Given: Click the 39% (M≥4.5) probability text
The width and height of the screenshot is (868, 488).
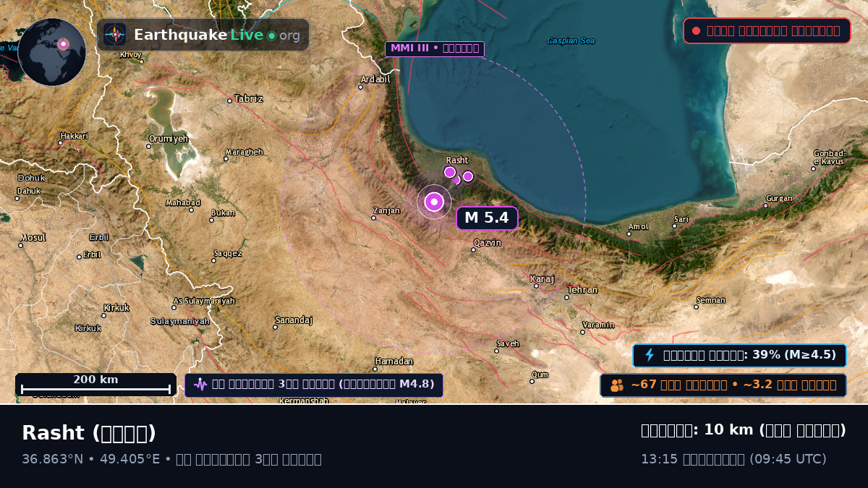Looking at the screenshot, I should (793, 355).
